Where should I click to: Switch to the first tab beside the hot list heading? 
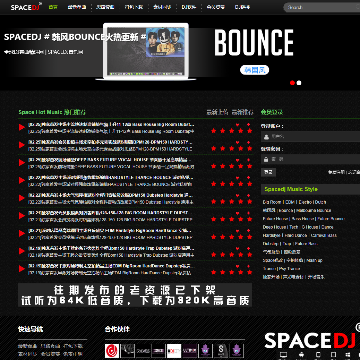click(x=217, y=112)
